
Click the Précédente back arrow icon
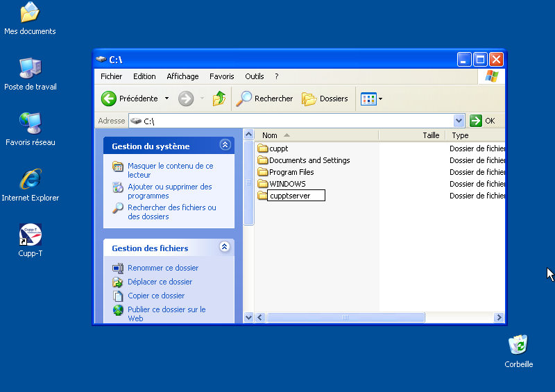pyautogui.click(x=108, y=99)
